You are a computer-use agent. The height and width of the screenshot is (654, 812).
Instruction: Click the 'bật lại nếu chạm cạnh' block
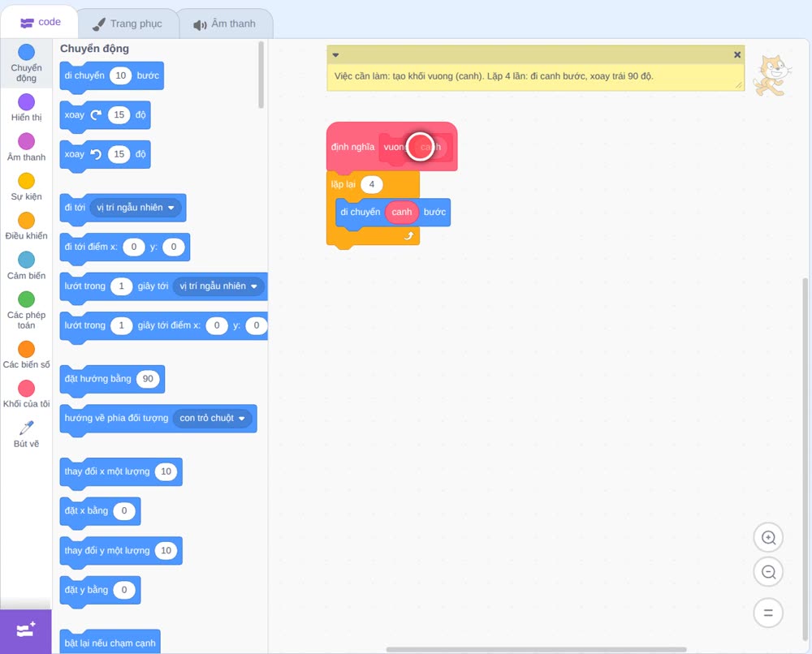pyautogui.click(x=110, y=642)
